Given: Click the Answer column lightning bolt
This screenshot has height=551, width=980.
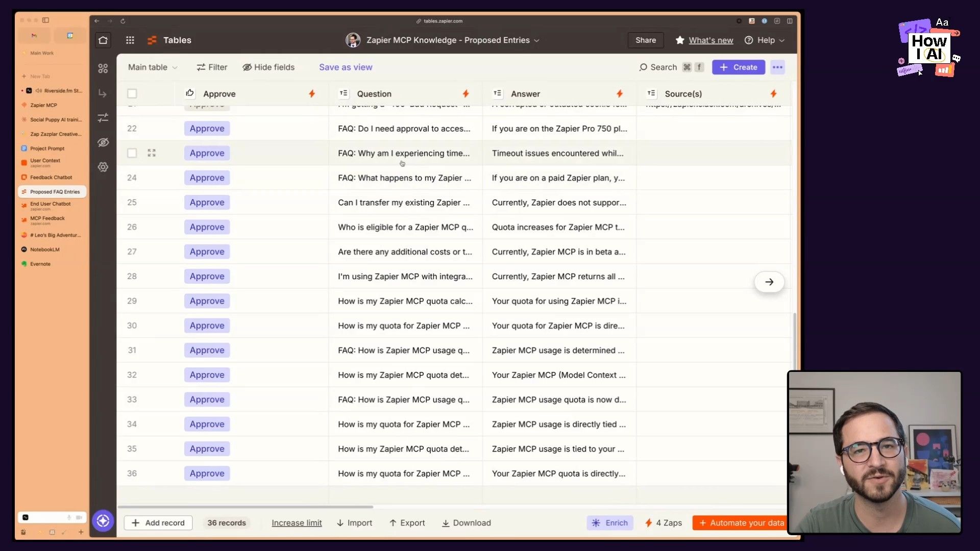Looking at the screenshot, I should pos(620,93).
